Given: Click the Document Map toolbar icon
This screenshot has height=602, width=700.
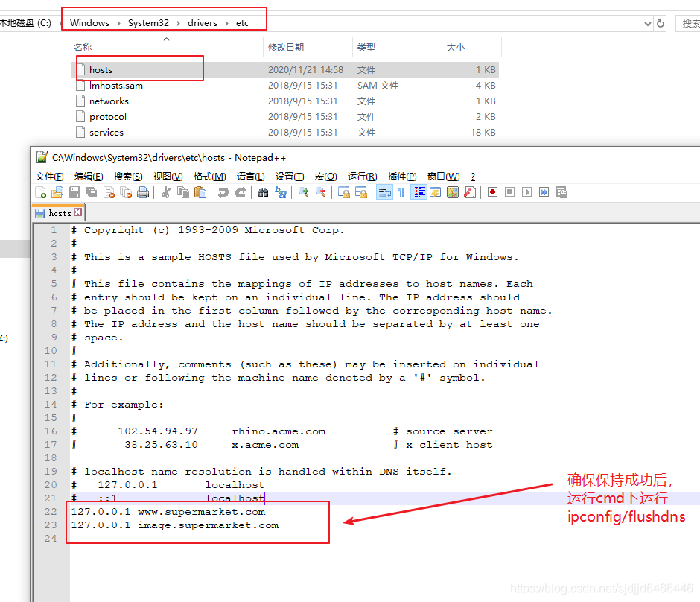Looking at the screenshot, I should [x=453, y=192].
